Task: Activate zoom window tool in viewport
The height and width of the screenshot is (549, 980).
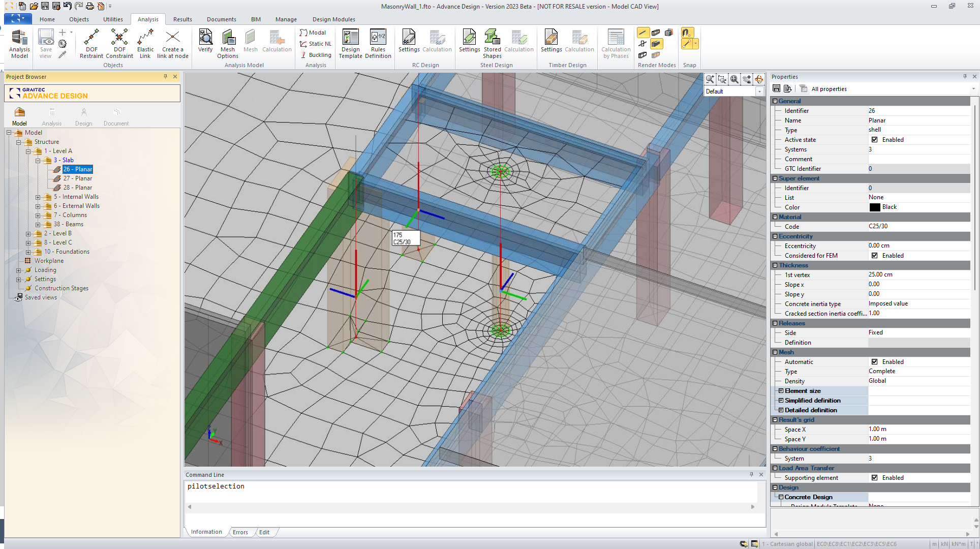Action: click(x=722, y=79)
